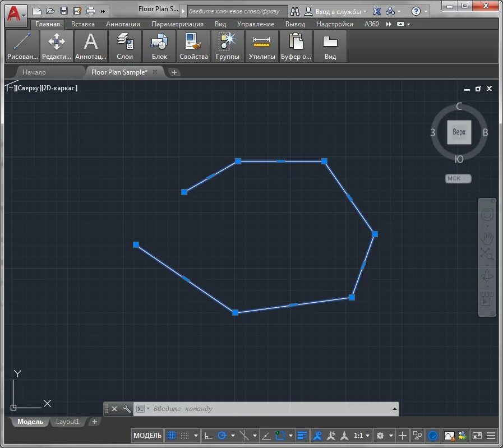503x448 pixels.
Task: Open the Блок panel
Action: [x=159, y=46]
